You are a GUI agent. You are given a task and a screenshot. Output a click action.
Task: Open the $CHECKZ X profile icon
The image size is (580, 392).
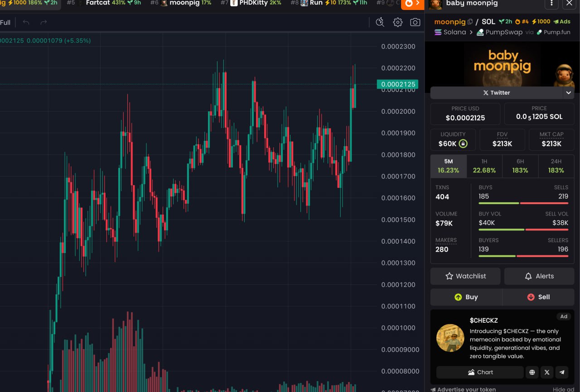tap(547, 372)
